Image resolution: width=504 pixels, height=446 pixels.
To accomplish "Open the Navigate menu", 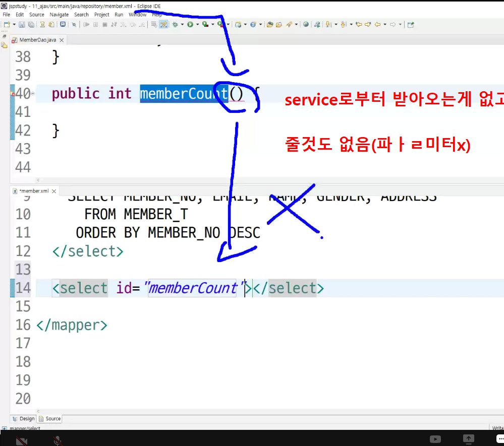I will [x=59, y=15].
